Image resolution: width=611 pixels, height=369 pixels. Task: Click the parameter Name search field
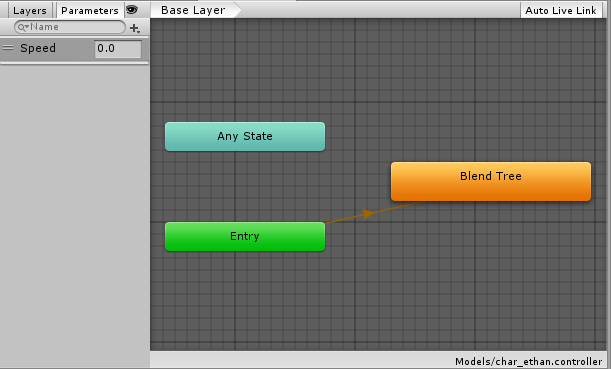click(x=70, y=27)
